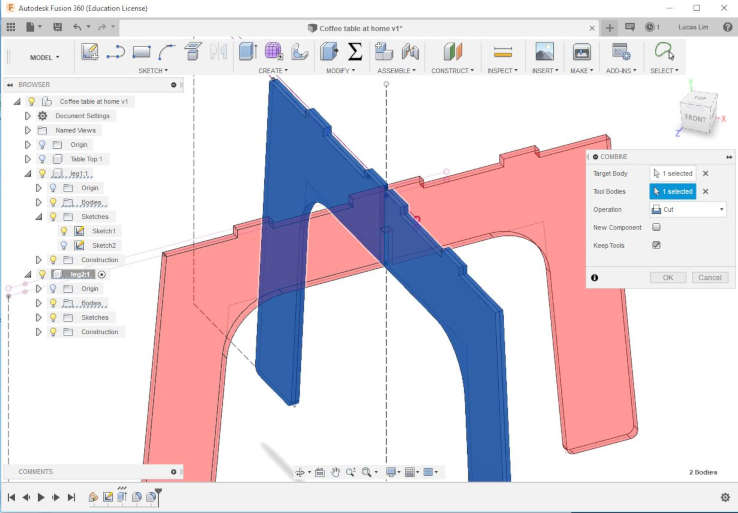Select the Offset Plane construct icon
Screen dimensions: 738x513
pos(453,51)
